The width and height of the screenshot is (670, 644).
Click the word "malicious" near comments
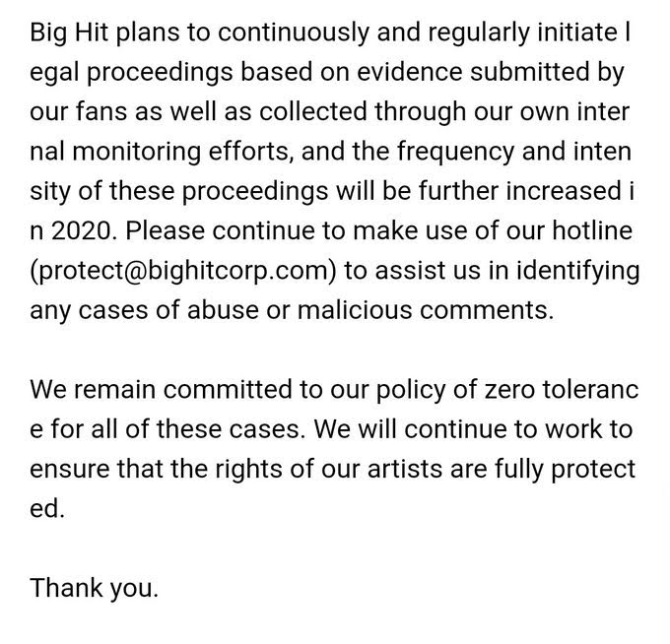(355, 310)
